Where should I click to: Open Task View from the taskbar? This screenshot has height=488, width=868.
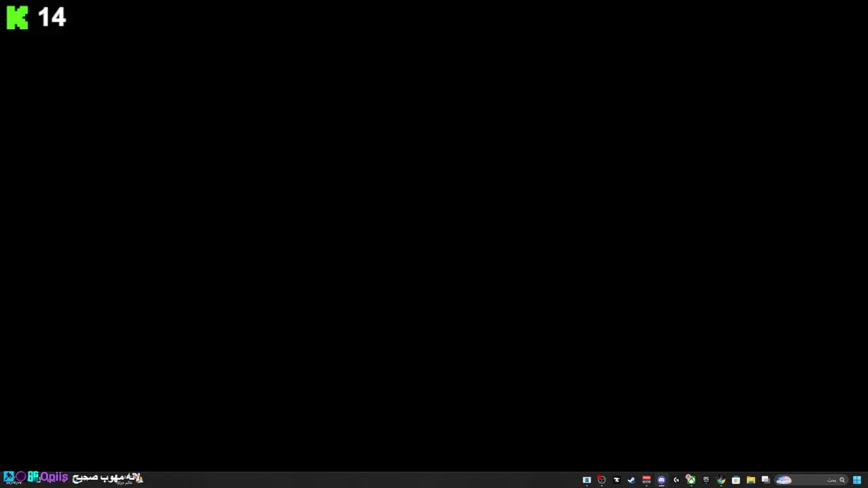tap(766, 480)
